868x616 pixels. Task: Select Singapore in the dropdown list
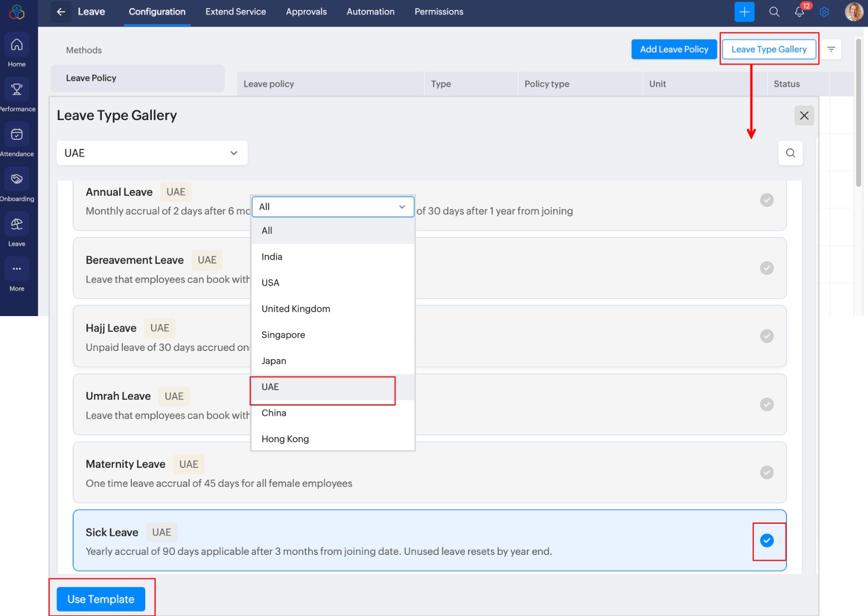[x=283, y=335]
